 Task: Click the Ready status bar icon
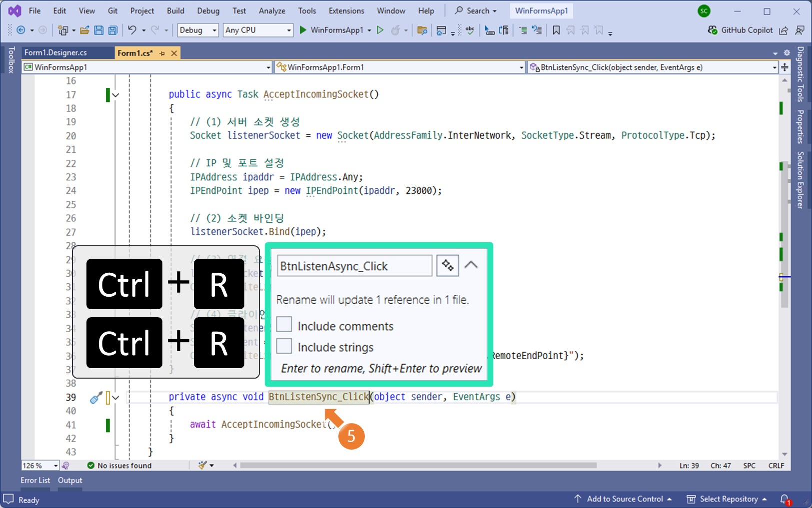click(8, 499)
